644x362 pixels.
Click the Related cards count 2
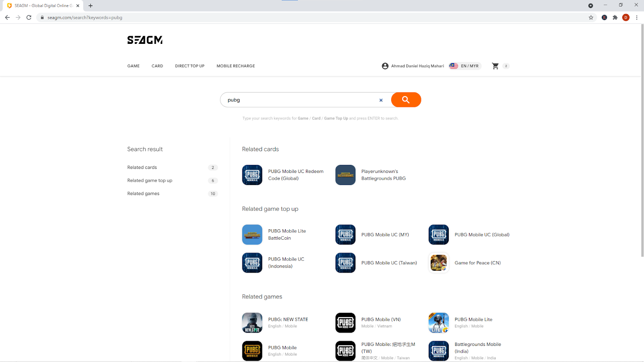pos(213,167)
